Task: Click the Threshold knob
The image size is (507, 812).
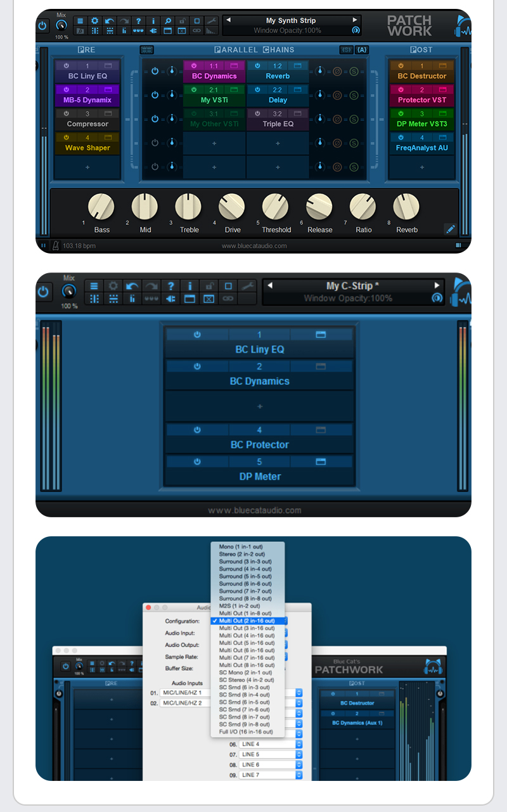Action: click(276, 207)
